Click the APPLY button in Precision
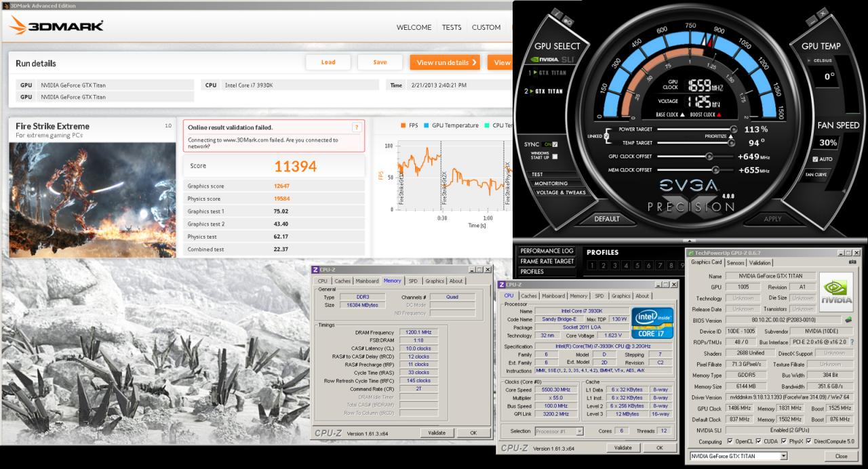868x469 pixels. pyautogui.click(x=772, y=219)
